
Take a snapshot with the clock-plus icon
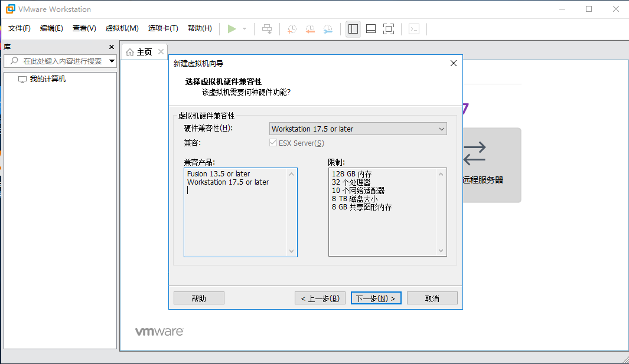click(x=292, y=29)
